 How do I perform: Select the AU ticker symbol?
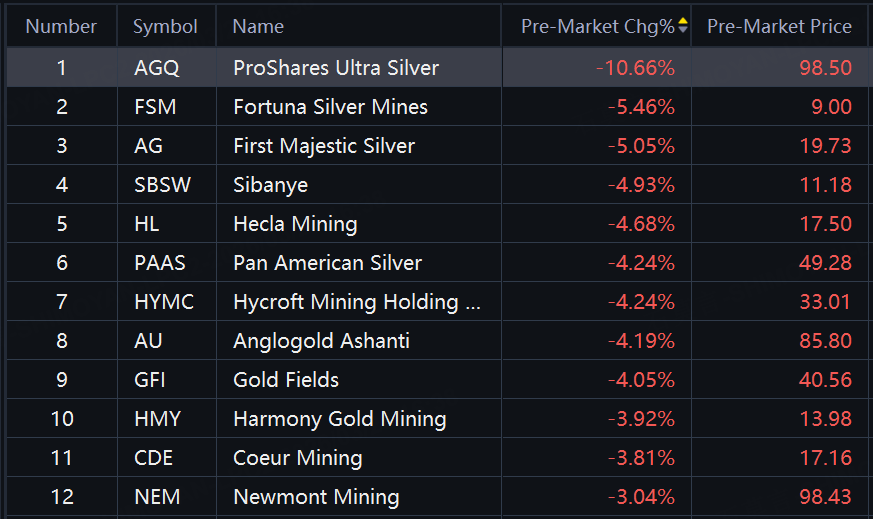click(148, 341)
